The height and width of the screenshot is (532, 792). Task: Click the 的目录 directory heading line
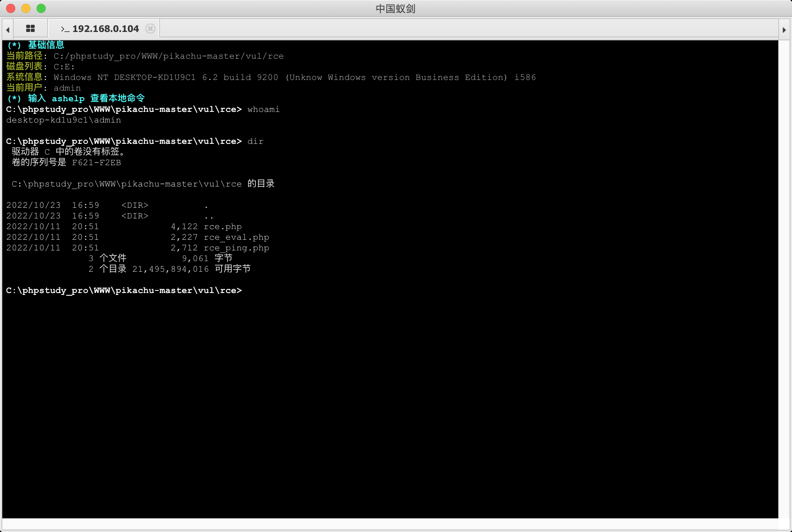pos(143,184)
